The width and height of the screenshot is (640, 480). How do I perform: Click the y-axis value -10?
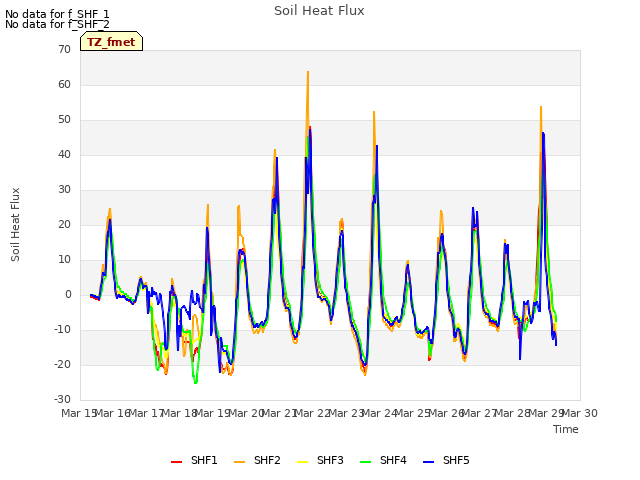pyautogui.click(x=63, y=329)
